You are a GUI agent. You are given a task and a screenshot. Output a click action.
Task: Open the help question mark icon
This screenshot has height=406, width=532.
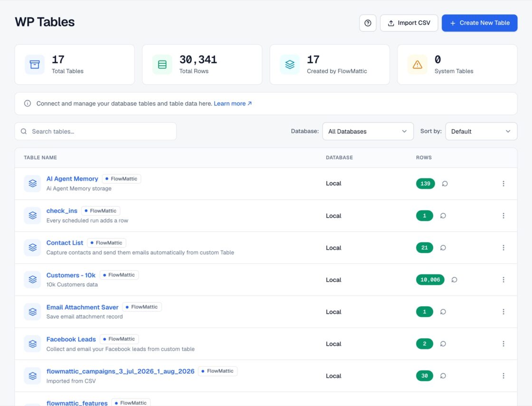click(368, 23)
